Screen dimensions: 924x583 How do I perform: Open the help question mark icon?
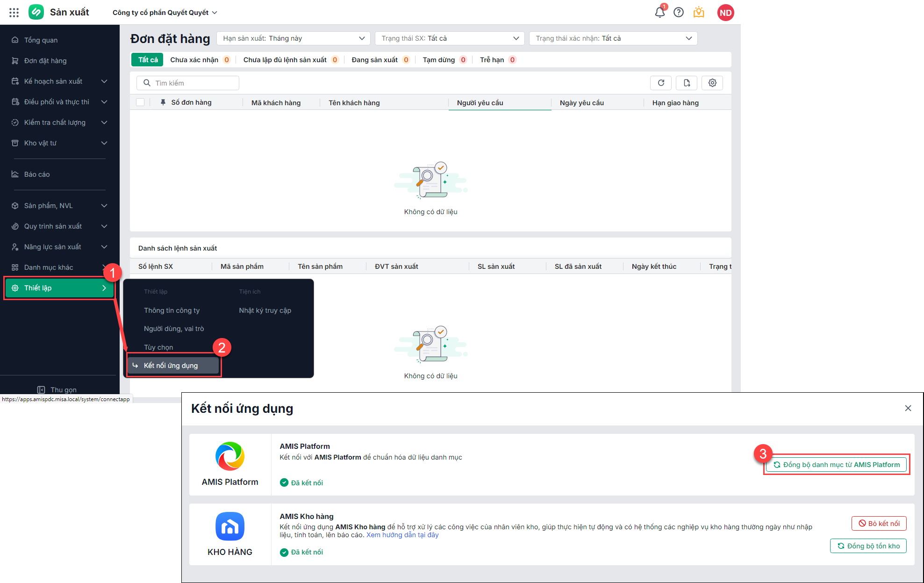(x=678, y=13)
